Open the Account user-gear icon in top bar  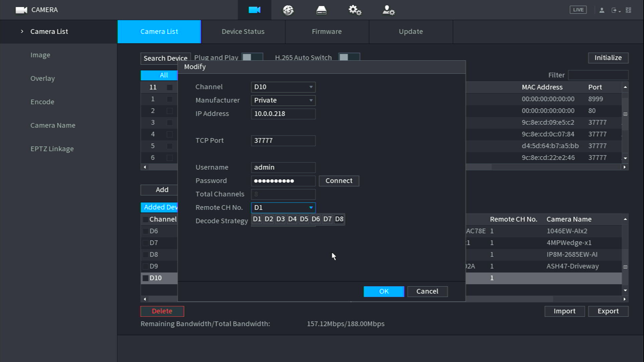tap(388, 10)
